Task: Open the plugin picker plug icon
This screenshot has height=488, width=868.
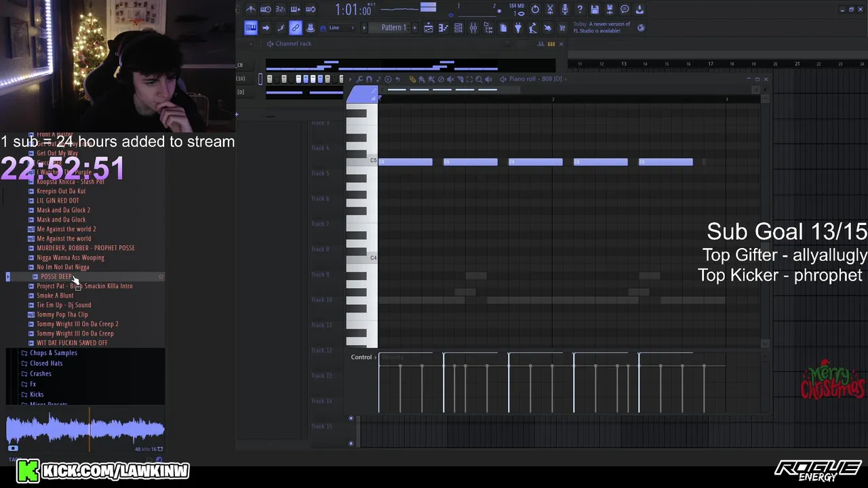Action: [518, 28]
